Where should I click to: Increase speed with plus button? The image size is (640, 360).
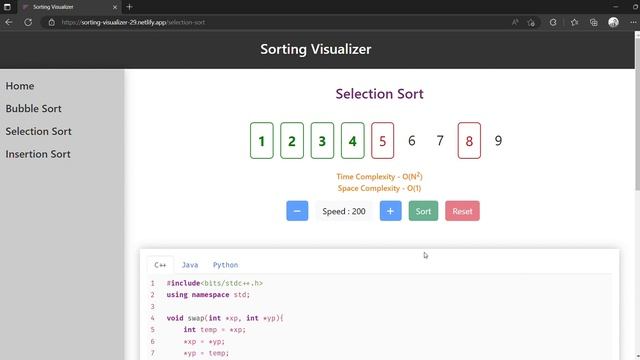point(390,211)
